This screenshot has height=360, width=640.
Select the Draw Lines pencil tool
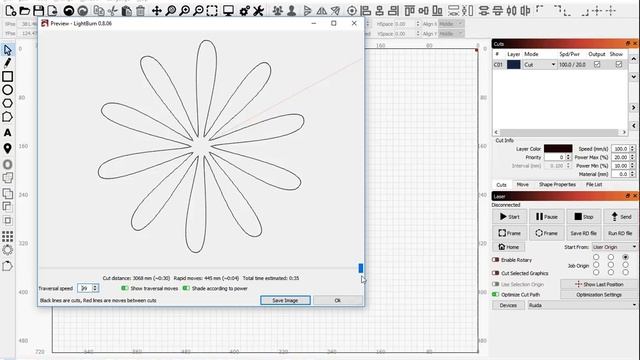tap(7, 63)
